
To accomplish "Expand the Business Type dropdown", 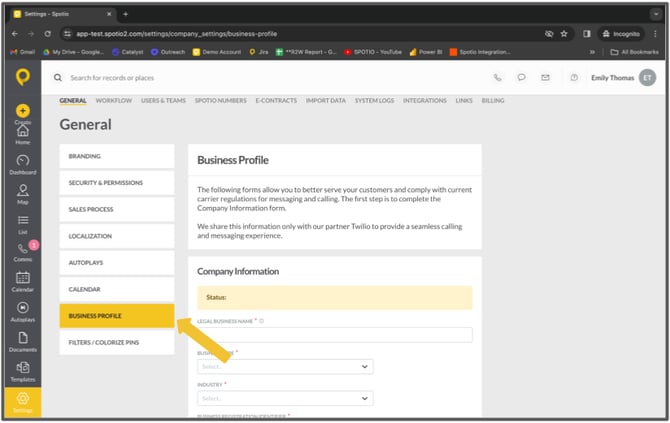I will point(285,367).
